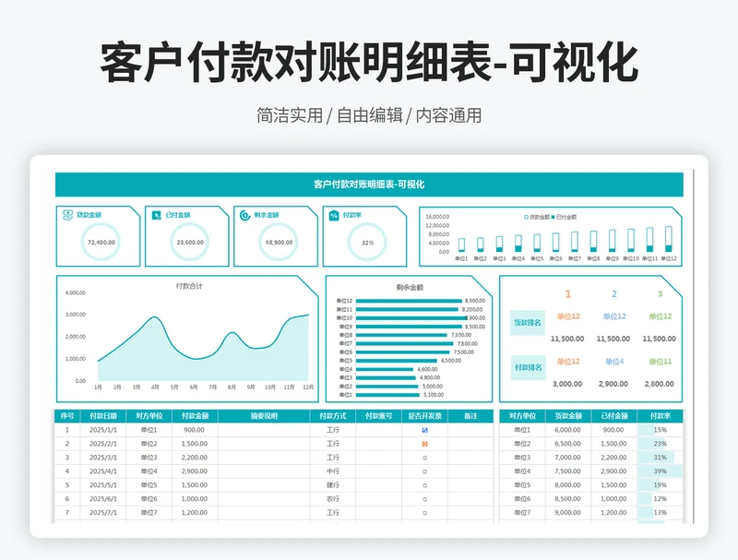Select the 2,200.00 cell in the 付款金额 column
Image resolution: width=738 pixels, height=560 pixels.
click(x=195, y=458)
